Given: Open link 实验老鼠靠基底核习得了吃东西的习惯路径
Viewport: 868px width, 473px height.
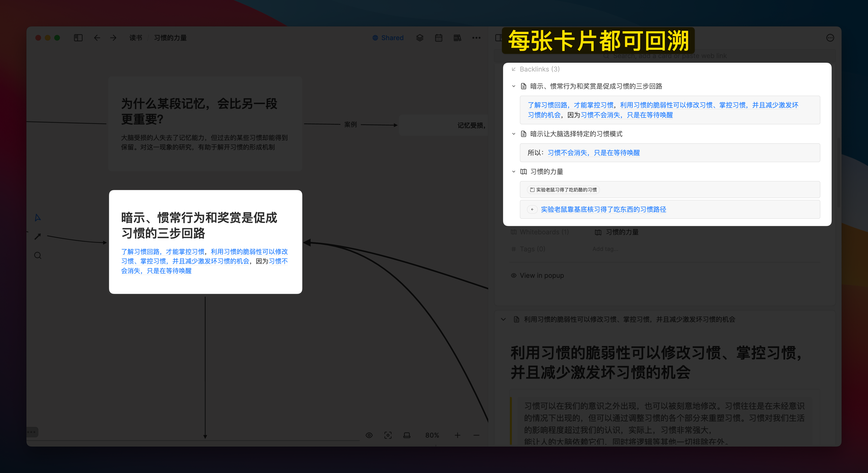Looking at the screenshot, I should [x=603, y=209].
